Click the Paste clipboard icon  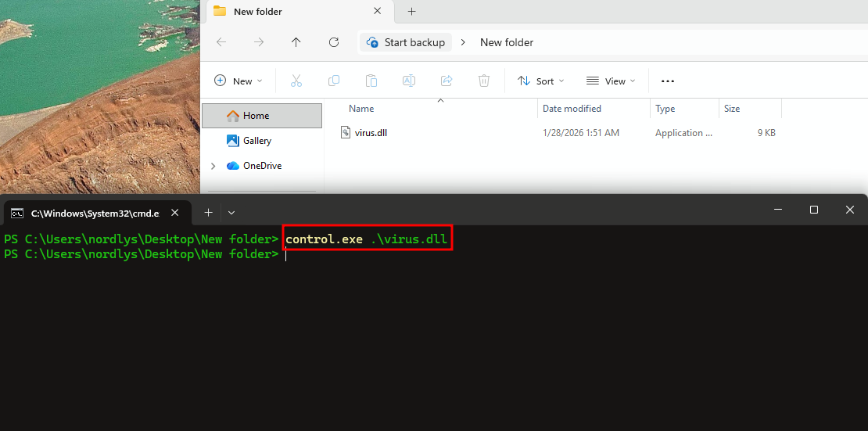[371, 81]
